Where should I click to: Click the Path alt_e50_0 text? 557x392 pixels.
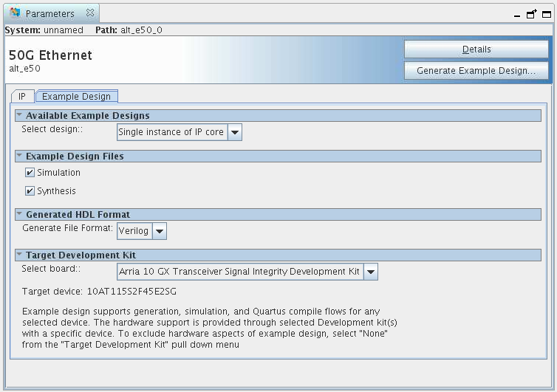(129, 30)
